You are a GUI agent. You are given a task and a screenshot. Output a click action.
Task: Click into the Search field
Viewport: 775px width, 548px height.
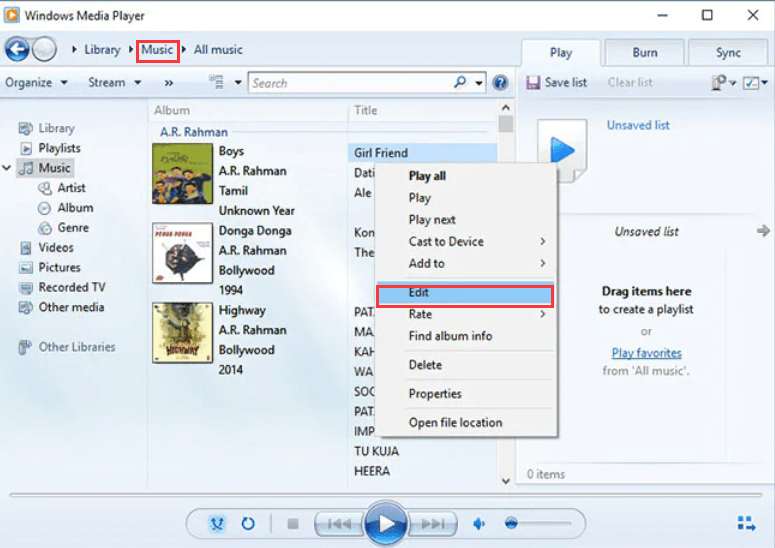pos(351,83)
